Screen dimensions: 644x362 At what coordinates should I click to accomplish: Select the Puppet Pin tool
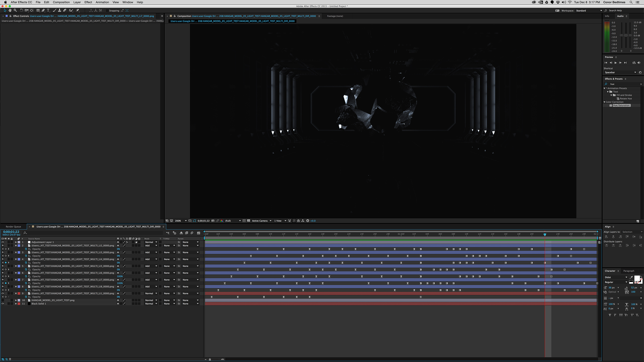pyautogui.click(x=78, y=11)
